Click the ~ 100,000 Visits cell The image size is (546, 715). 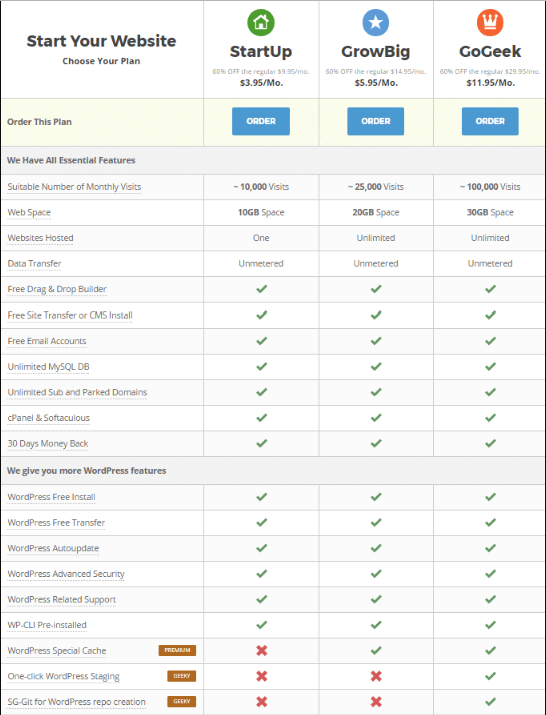tap(490, 187)
